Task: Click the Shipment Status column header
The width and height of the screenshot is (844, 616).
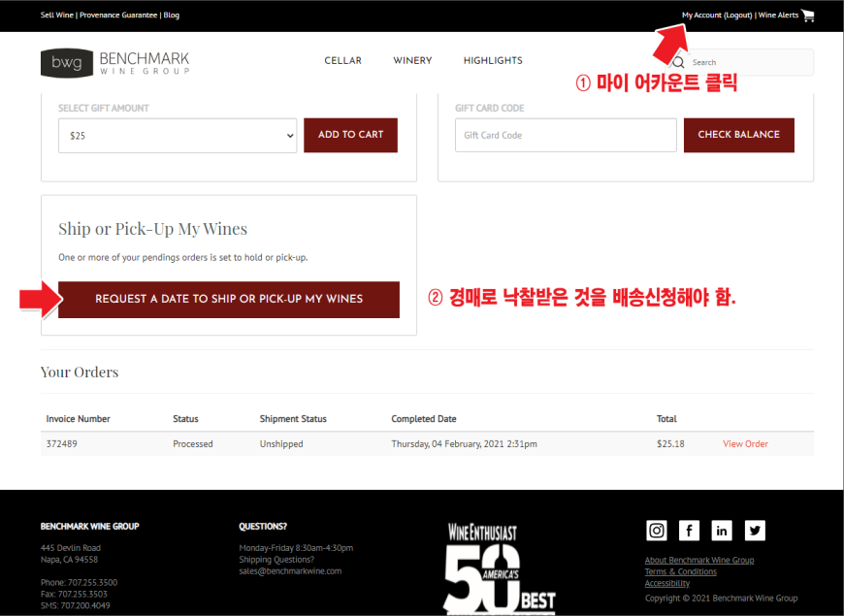Action: [x=293, y=419]
